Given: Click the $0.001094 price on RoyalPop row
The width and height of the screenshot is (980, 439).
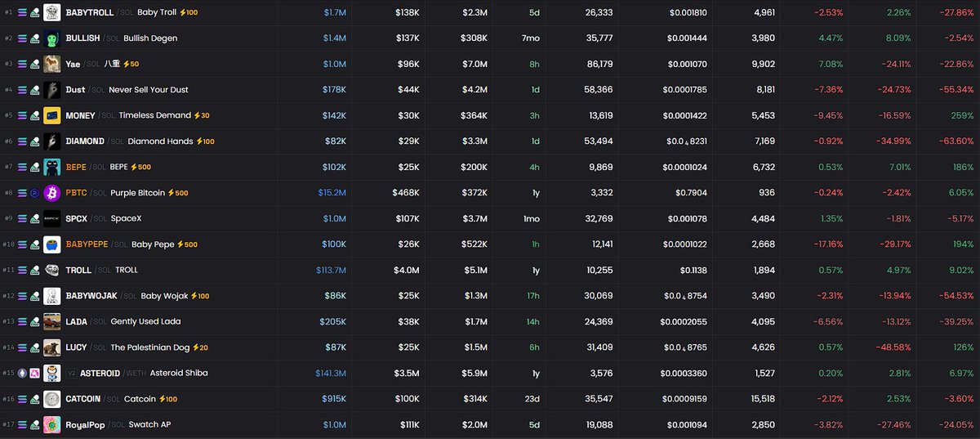Looking at the screenshot, I should click(688, 424).
